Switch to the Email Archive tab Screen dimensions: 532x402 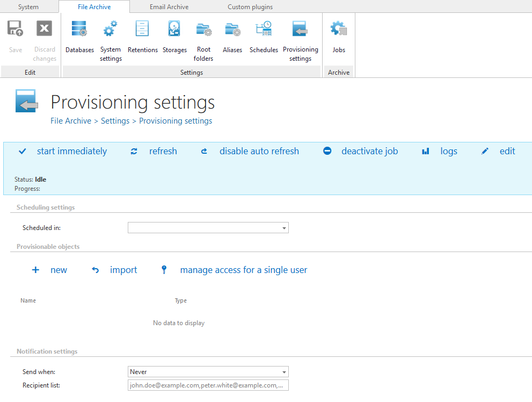pyautogui.click(x=169, y=7)
